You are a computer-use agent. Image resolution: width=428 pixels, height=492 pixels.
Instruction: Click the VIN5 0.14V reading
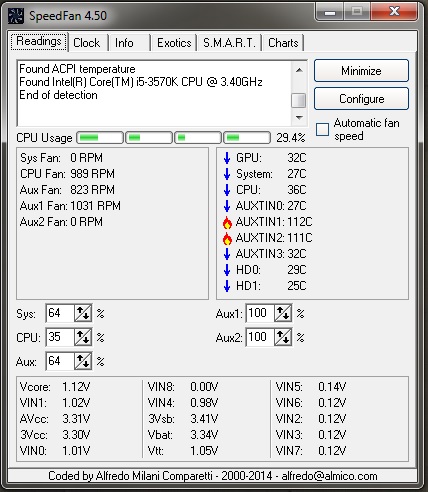[311, 387]
